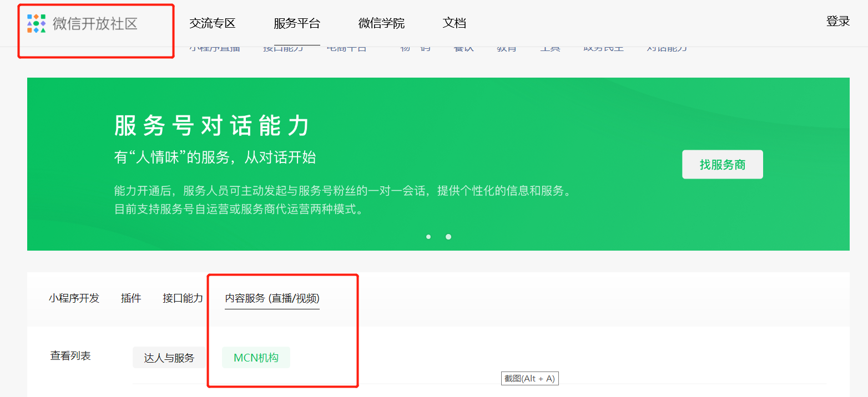Image resolution: width=868 pixels, height=397 pixels.
Task: Choose the 达人与服务 list filter
Action: coord(169,358)
